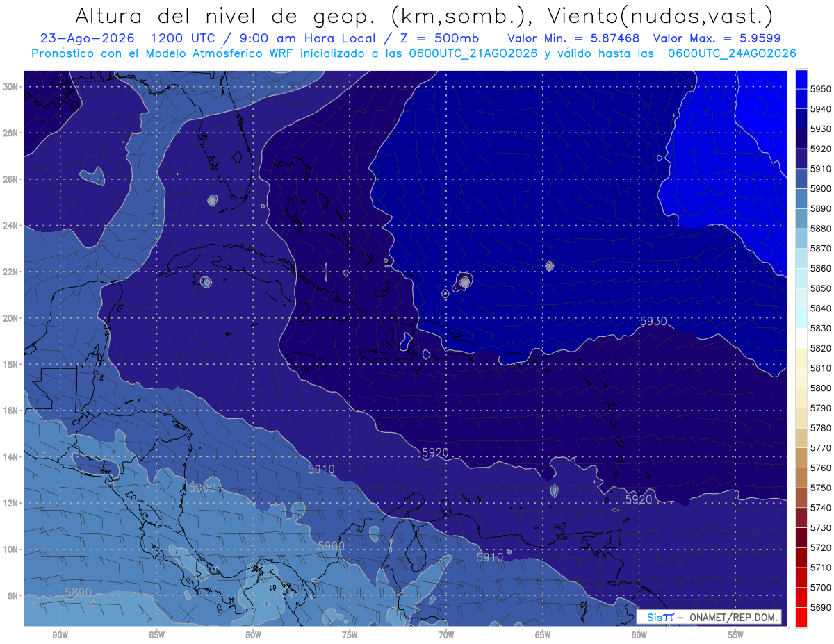834x644 pixels.
Task: Click the '22N' latitude axis label
Action: click(10, 272)
